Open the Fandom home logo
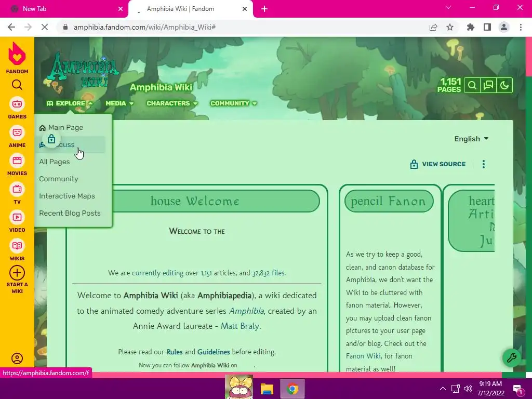 (x=17, y=58)
